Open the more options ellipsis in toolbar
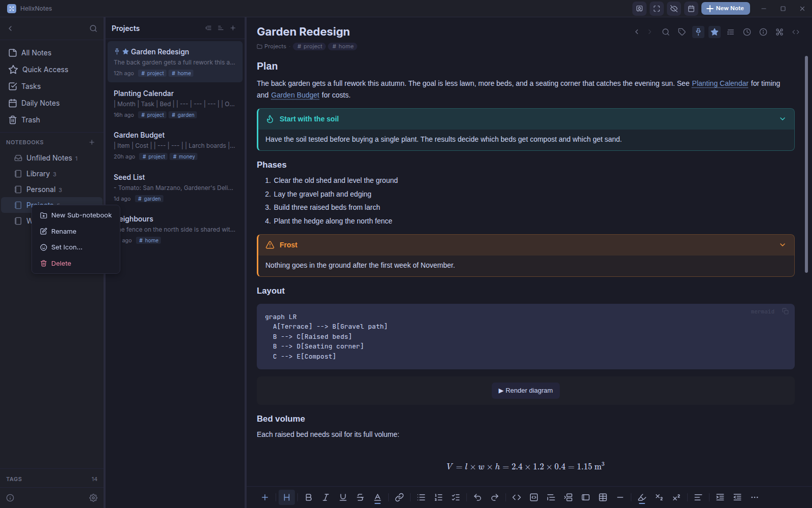Screen dimensions: 812x508 (x=755, y=497)
